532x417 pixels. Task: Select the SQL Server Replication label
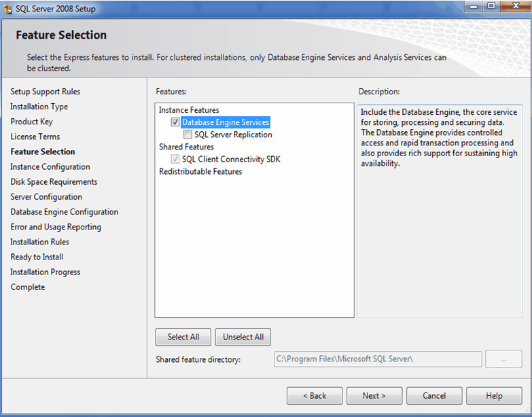[233, 134]
